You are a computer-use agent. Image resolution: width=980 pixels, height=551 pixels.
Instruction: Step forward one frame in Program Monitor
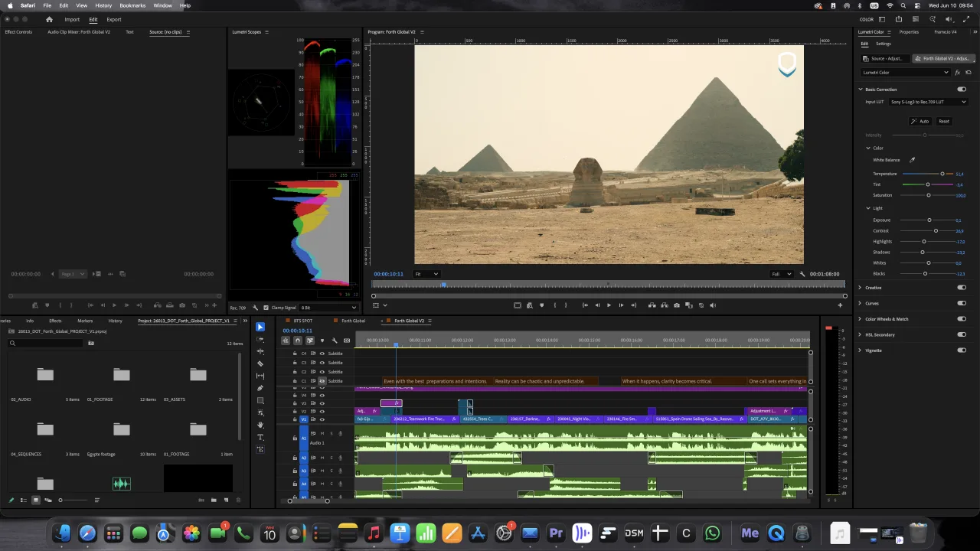click(x=621, y=305)
